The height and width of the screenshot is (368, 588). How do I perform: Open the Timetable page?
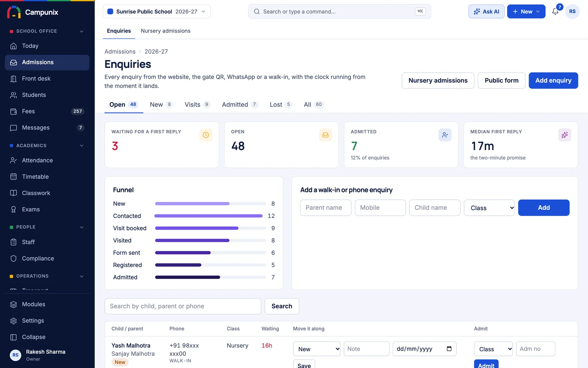pyautogui.click(x=47, y=177)
